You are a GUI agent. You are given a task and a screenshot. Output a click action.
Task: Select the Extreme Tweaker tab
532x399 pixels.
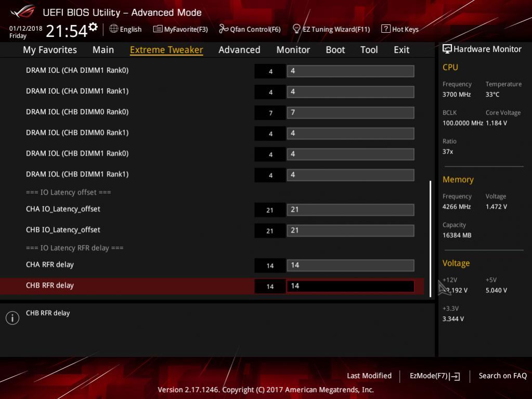(166, 50)
